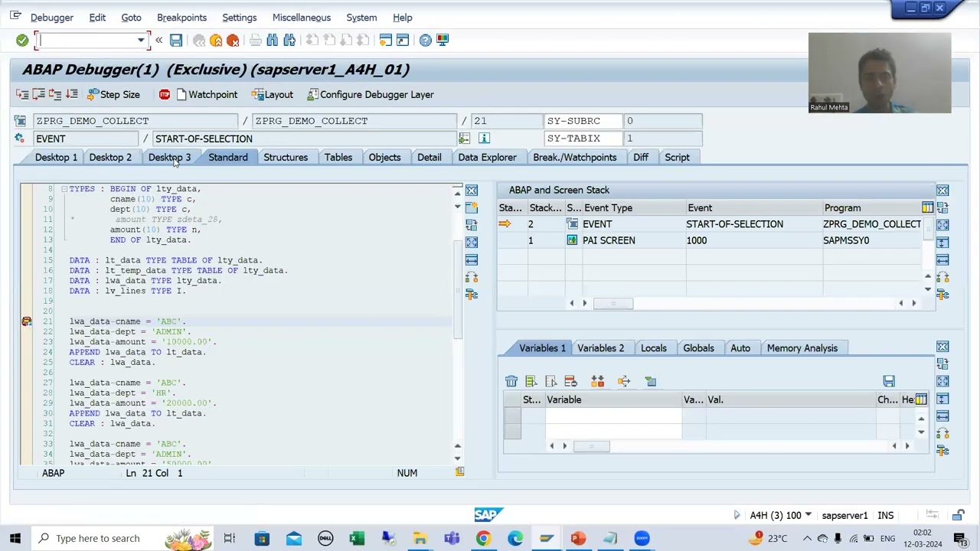
Task: Select the Locals variables tab
Action: (654, 348)
